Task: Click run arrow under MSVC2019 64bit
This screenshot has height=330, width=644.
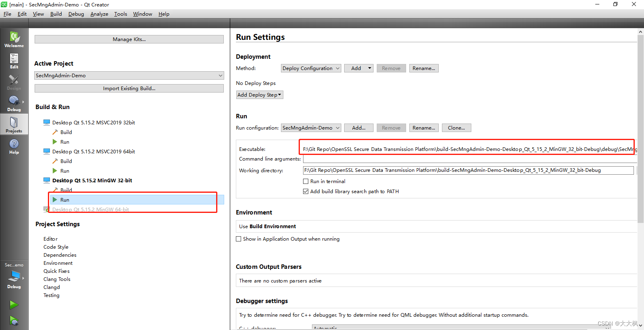Action: click(55, 171)
